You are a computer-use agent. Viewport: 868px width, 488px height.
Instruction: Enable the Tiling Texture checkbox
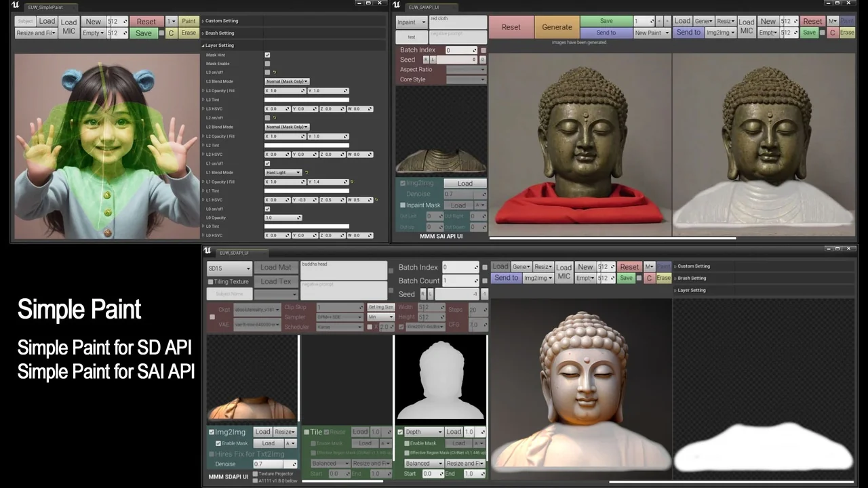tap(210, 281)
